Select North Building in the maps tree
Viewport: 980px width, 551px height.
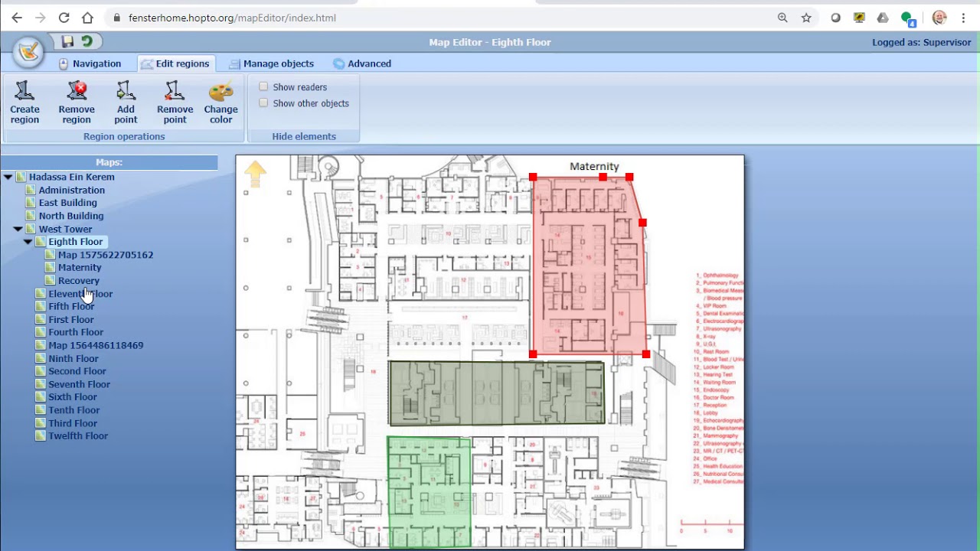[71, 216]
